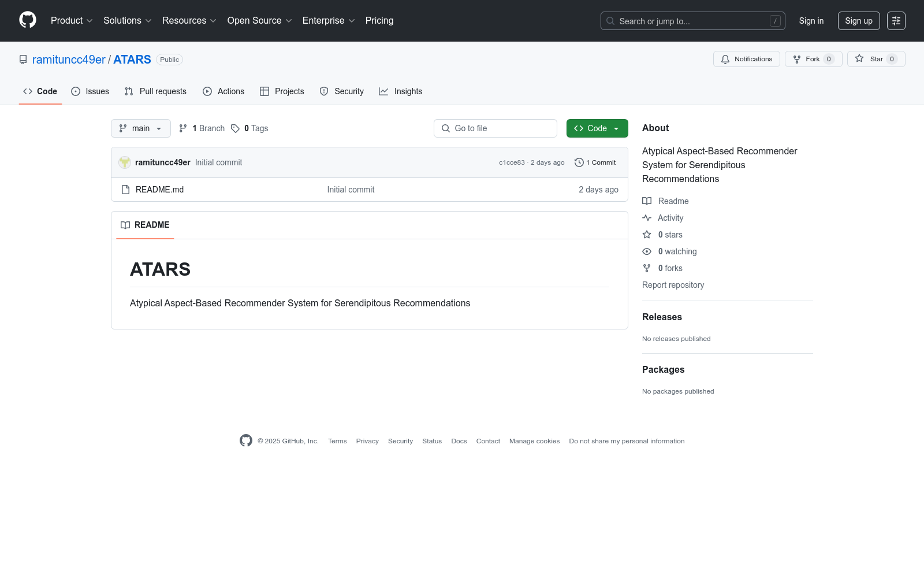Open the appearance settings icon button
Image resolution: width=924 pixels, height=578 pixels.
[x=896, y=21]
